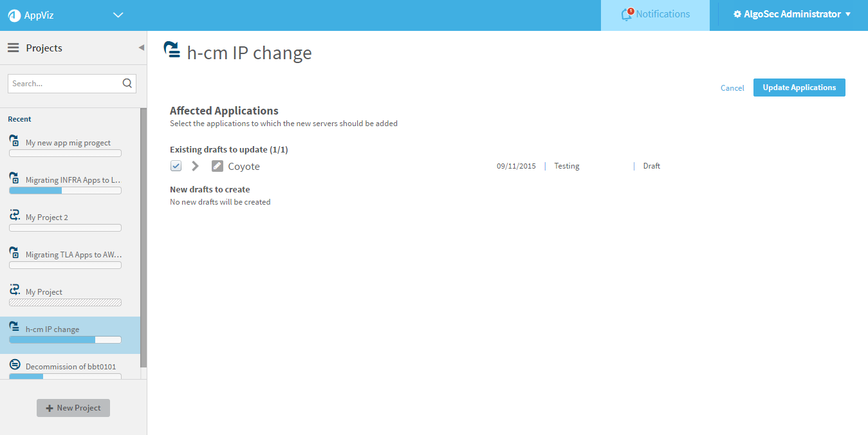Click the AppViz logo icon
The height and width of the screenshot is (435, 868).
[x=14, y=15]
